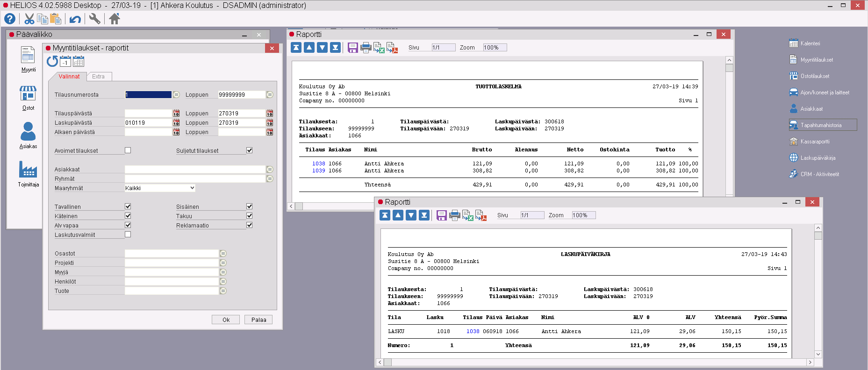Switch to the Extra tab
This screenshot has height=370, width=868.
coord(98,77)
